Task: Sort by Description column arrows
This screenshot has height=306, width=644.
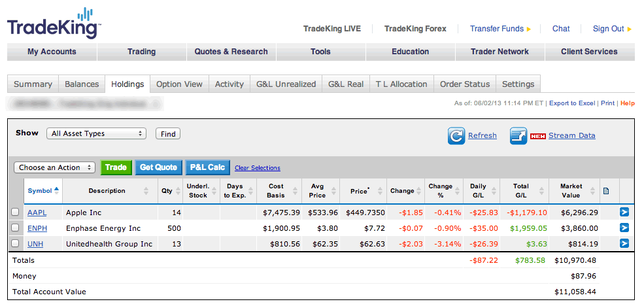Action: tap(146, 191)
